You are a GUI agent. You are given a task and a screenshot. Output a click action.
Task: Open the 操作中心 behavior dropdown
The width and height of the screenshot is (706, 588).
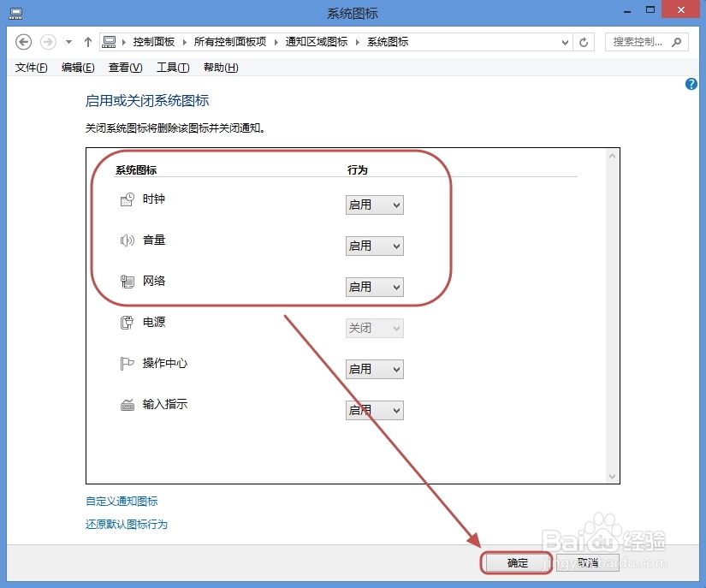pyautogui.click(x=375, y=369)
